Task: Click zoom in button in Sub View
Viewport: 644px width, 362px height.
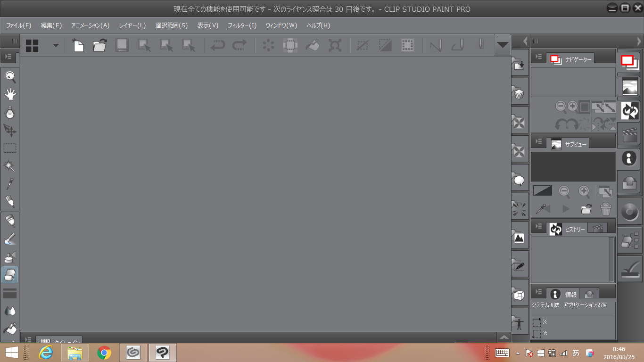Action: 584,191
